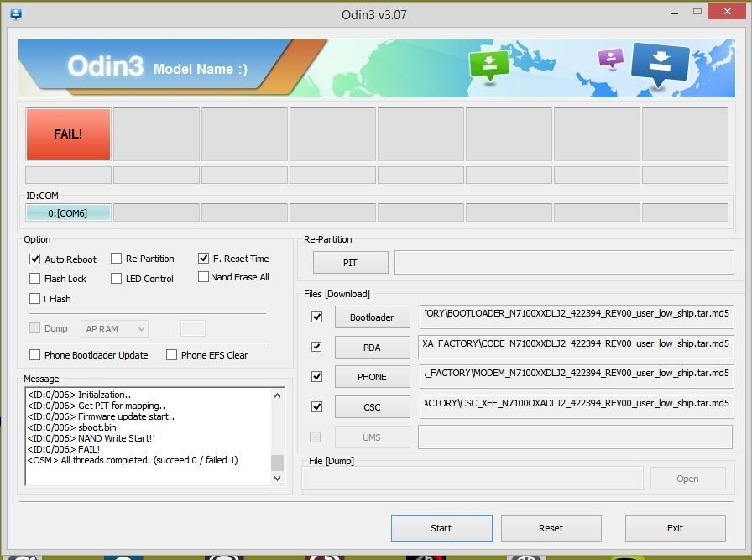Viewport: 752px width, 560px height.
Task: Click the File Dump path field
Action: tap(473, 479)
